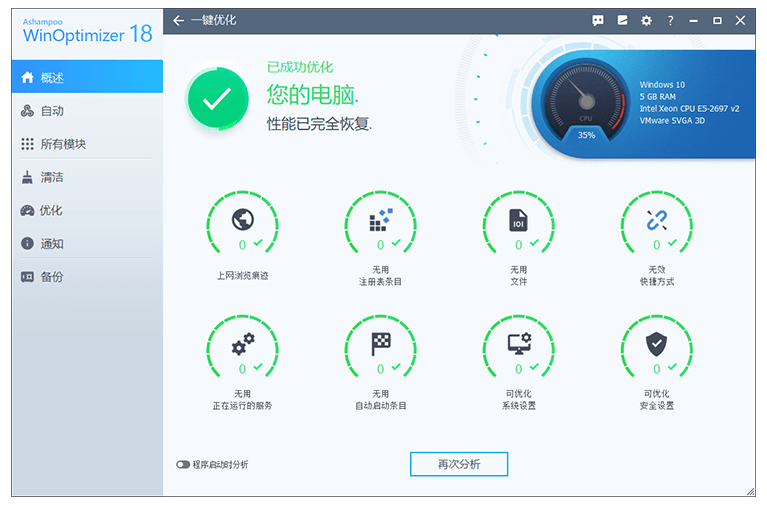Click the globe icon for 上网浏览痕迹

[x=243, y=219]
